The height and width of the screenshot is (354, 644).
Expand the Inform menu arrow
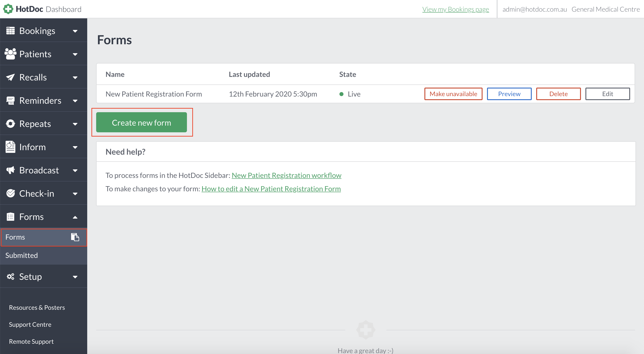tap(75, 147)
